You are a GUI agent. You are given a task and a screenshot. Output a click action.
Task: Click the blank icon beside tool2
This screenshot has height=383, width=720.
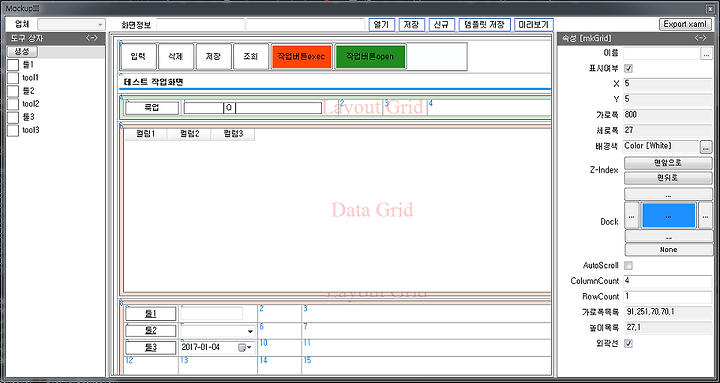click(13, 104)
